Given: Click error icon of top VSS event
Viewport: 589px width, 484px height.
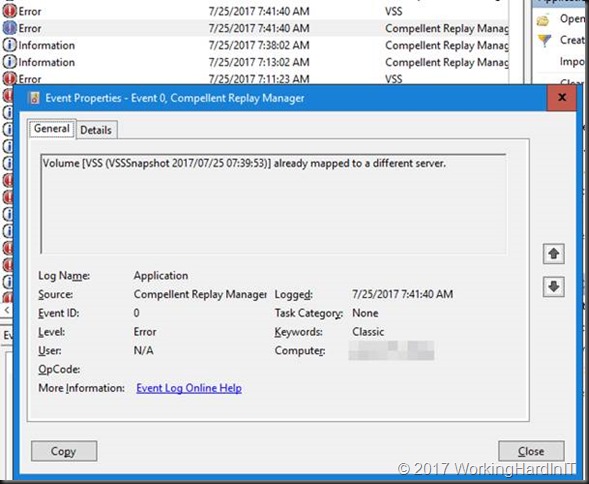Looking at the screenshot, I should pyautogui.click(x=9, y=11).
